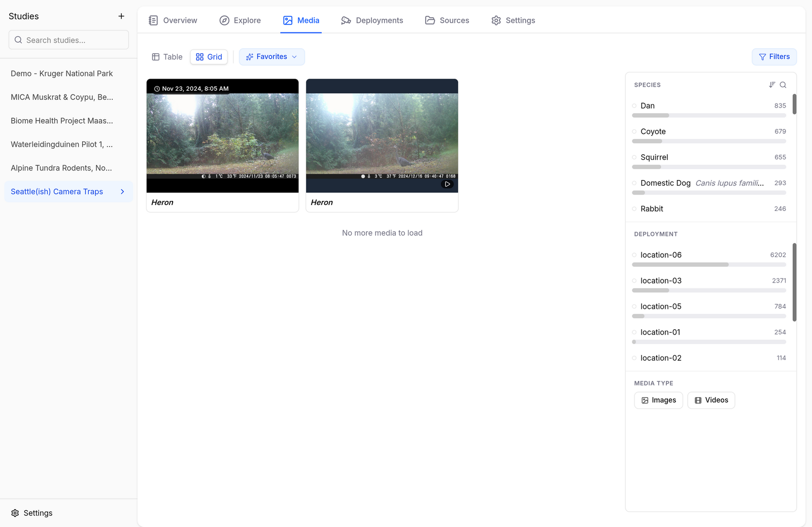Filter media type by Images
Image resolution: width=812 pixels, height=527 pixels.
658,400
